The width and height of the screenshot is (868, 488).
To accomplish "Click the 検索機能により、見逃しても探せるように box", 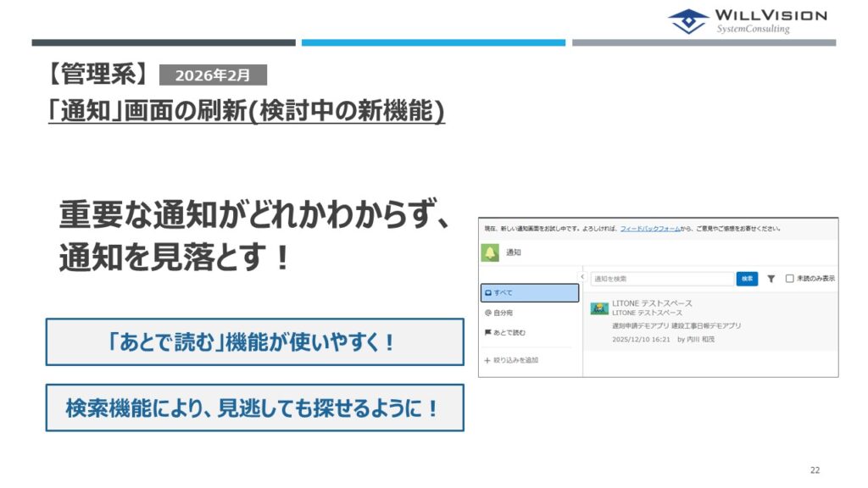I will click(x=254, y=408).
